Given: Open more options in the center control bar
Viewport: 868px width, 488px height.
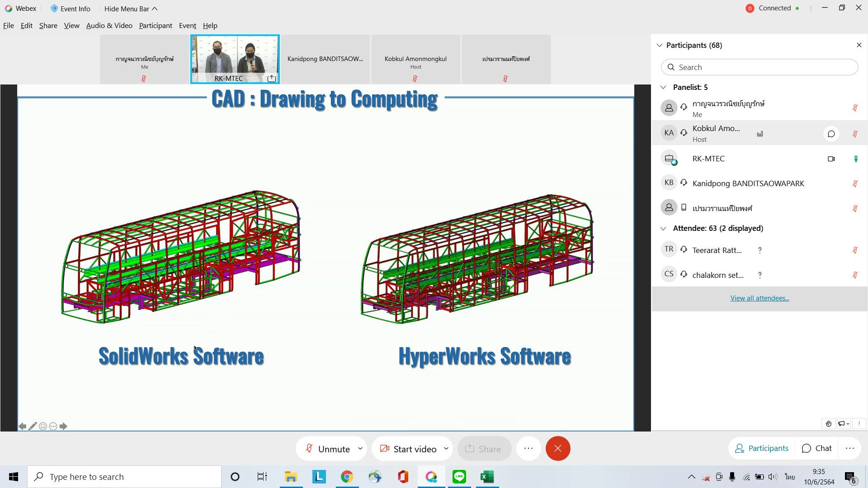Looking at the screenshot, I should point(528,449).
